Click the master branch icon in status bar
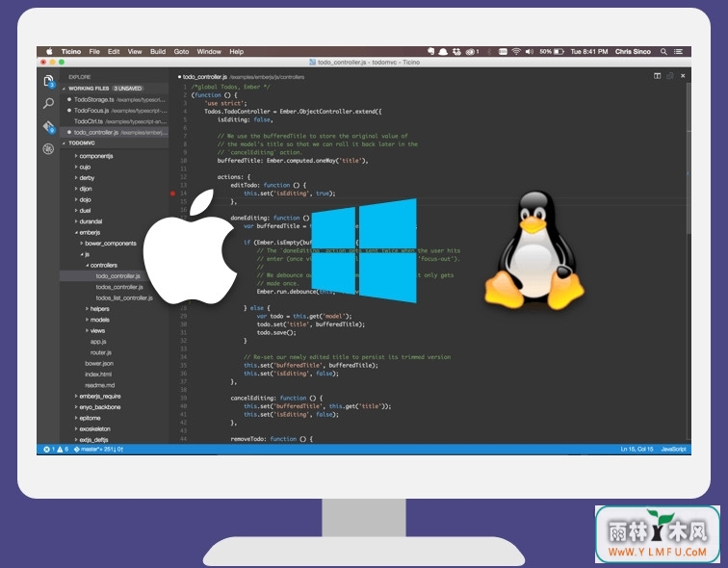This screenshot has height=568, width=728. click(x=77, y=450)
